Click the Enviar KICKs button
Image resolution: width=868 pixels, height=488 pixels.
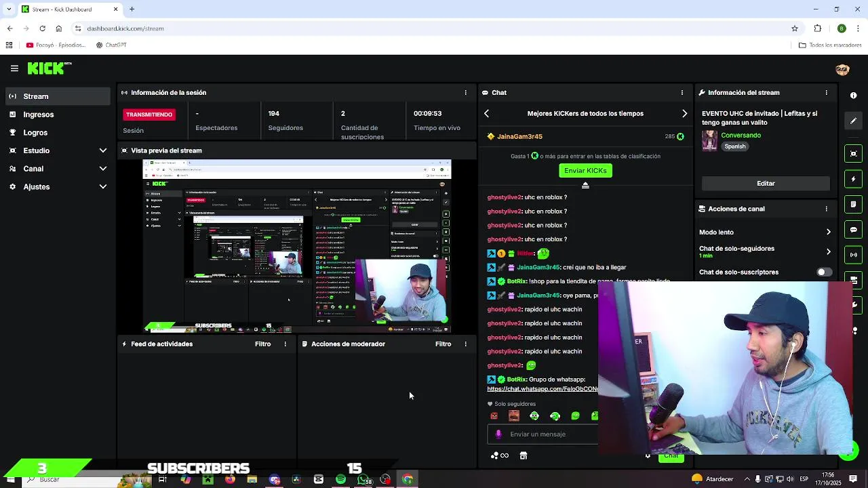coord(585,171)
